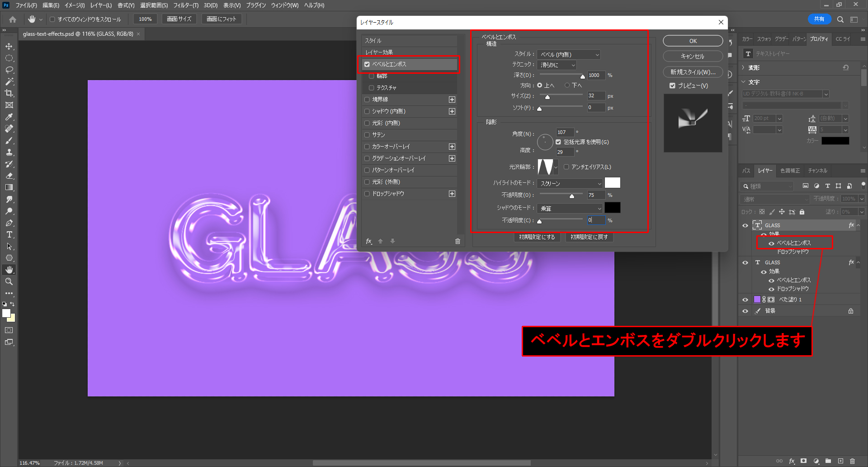
Task: Select the Horizontal Type tool
Action: coord(9,234)
